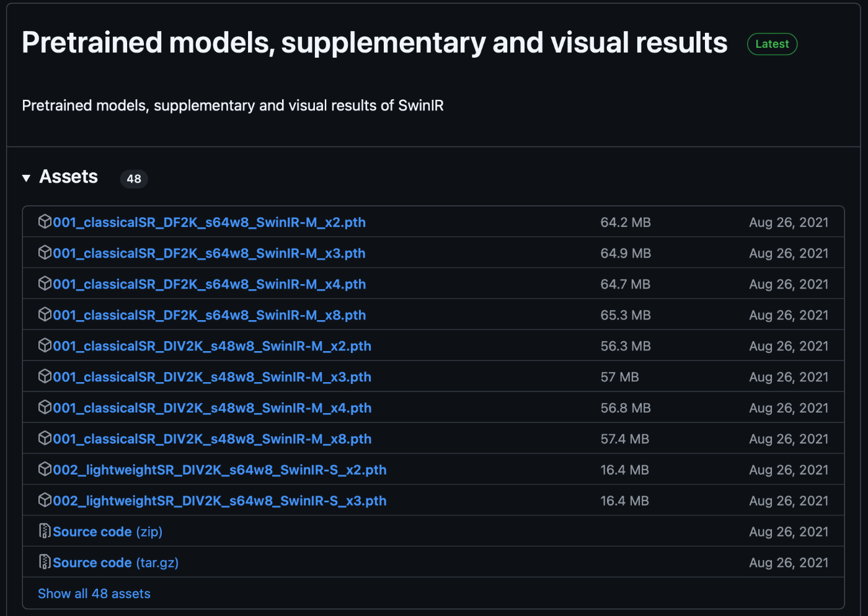Click archive icon beside Source code (tar.gz)

[45, 562]
